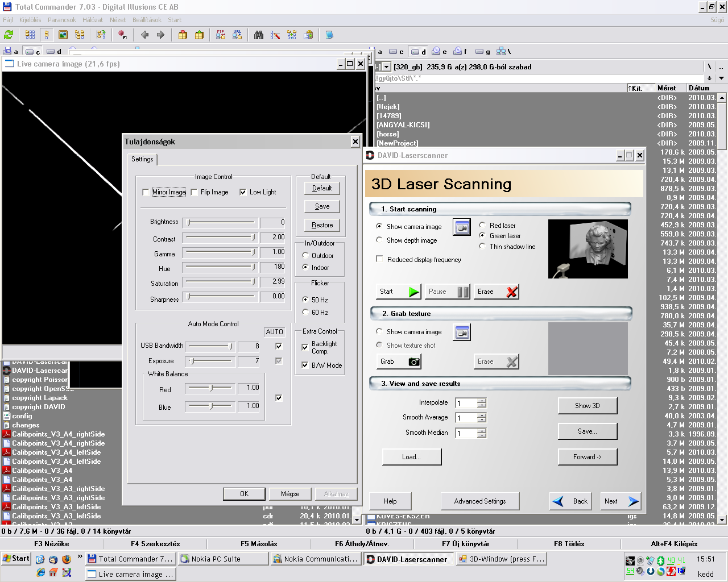Click the Grab button with camera icon

tap(400, 361)
